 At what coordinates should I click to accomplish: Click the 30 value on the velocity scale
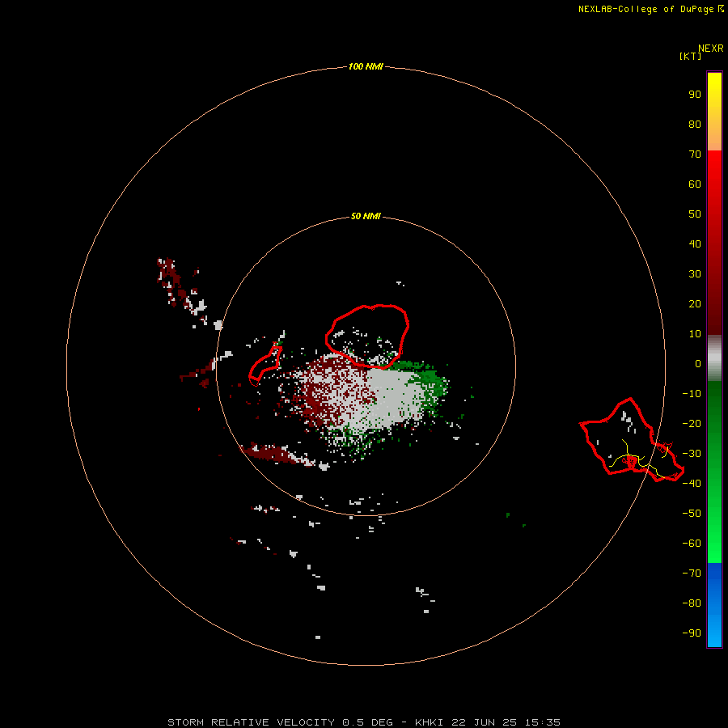pos(695,274)
